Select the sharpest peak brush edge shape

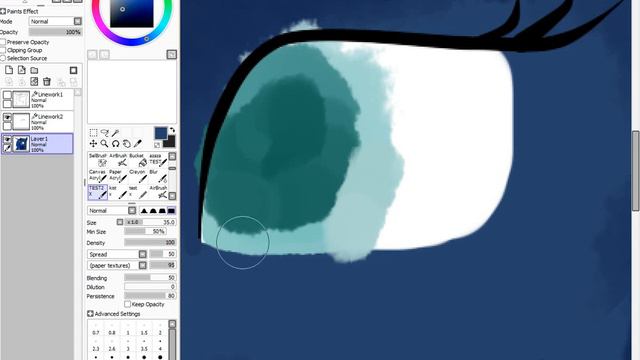pyautogui.click(x=144, y=211)
